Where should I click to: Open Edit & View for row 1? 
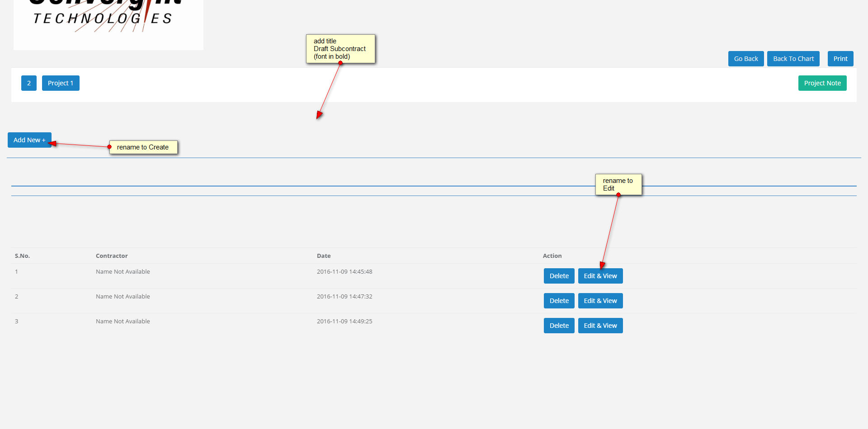[x=600, y=276]
